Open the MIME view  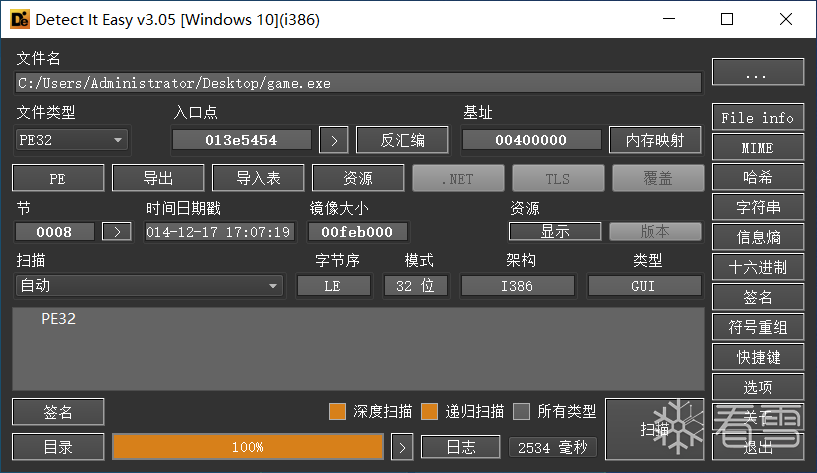click(x=758, y=147)
